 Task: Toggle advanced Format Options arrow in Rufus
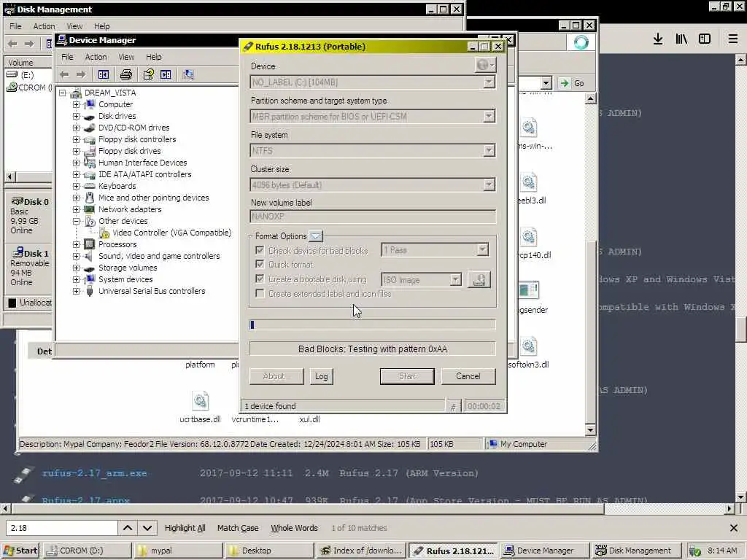point(315,236)
